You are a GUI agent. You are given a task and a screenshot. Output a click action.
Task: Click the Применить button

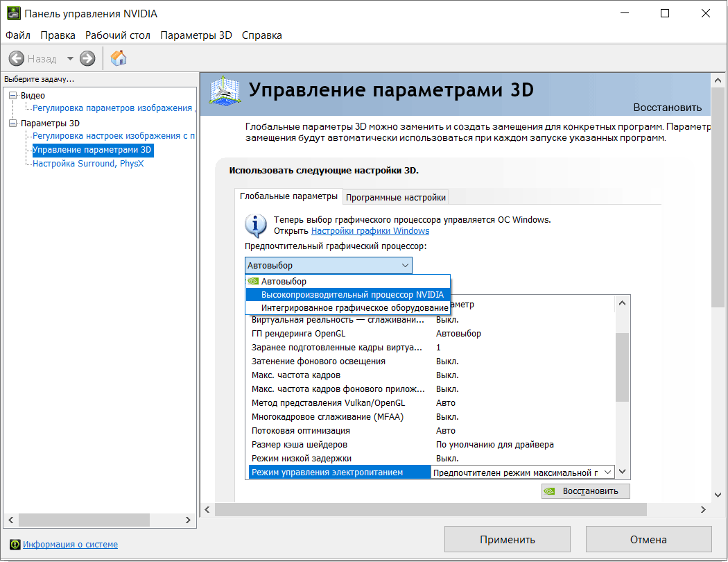(x=507, y=539)
